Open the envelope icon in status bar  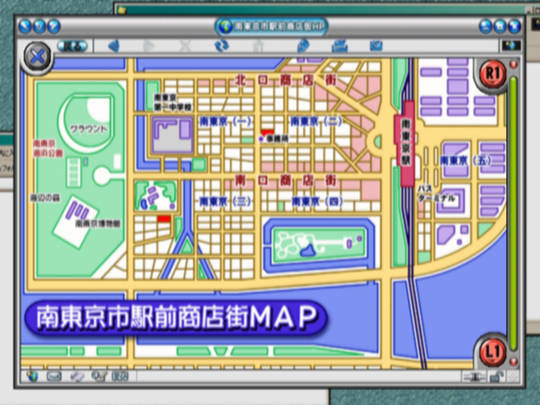(54, 376)
